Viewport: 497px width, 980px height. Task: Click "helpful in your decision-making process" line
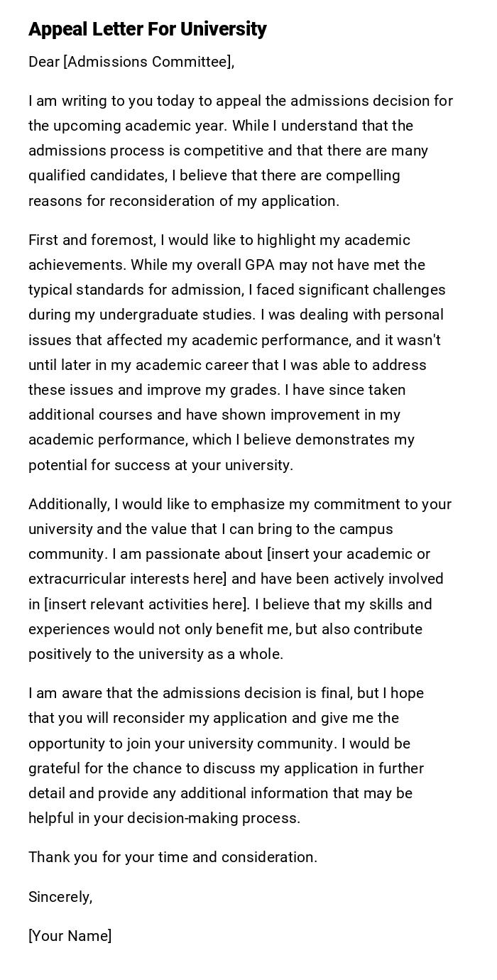tap(164, 818)
